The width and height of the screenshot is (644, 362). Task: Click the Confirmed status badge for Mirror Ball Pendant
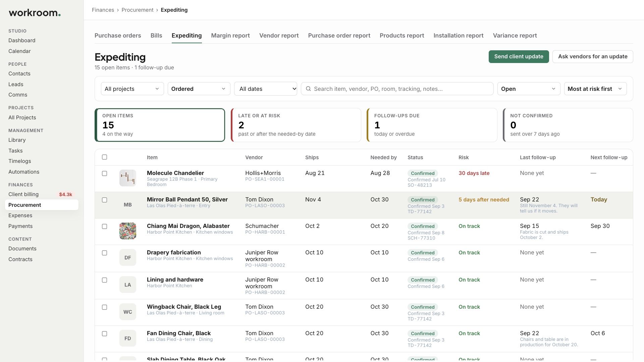tap(423, 200)
